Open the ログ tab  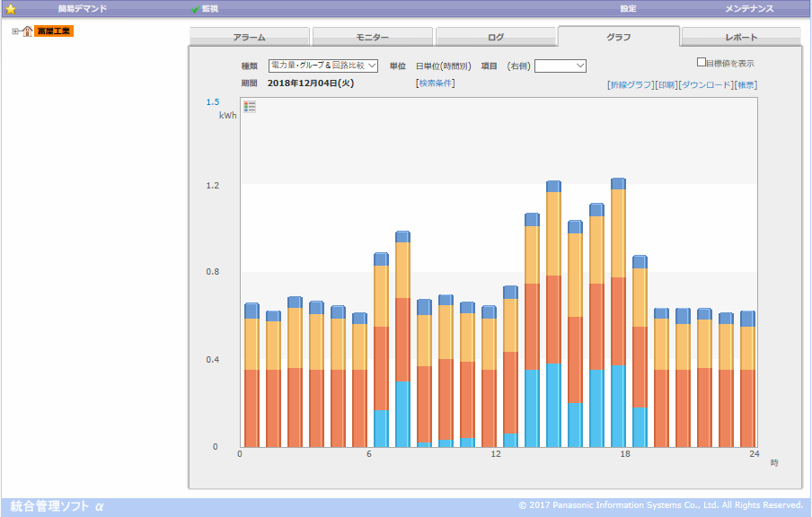(x=495, y=38)
